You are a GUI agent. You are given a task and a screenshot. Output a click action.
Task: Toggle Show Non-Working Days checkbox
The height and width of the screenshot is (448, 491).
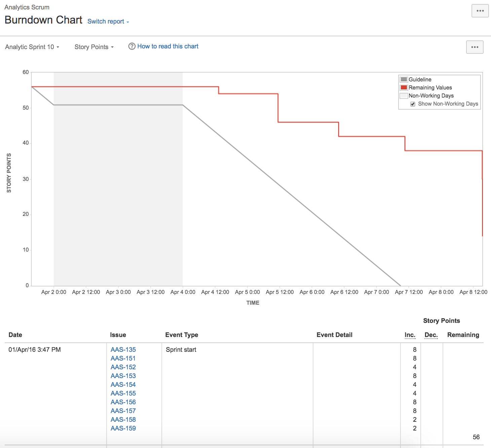(413, 104)
